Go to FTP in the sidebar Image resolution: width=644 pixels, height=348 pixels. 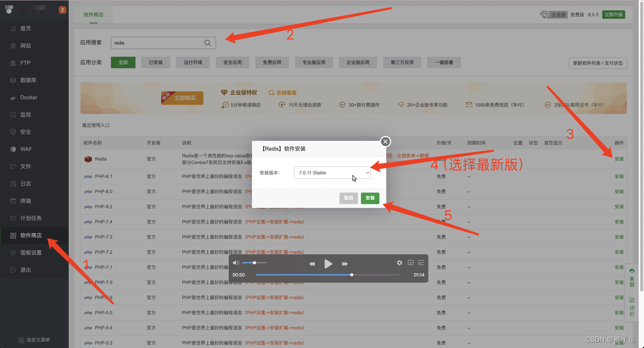[x=25, y=63]
